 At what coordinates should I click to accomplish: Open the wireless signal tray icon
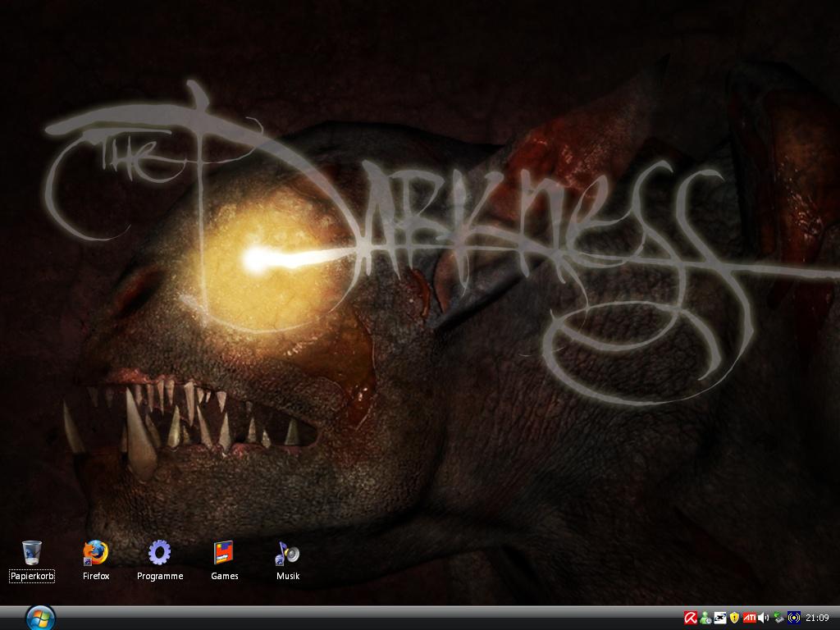(x=793, y=619)
